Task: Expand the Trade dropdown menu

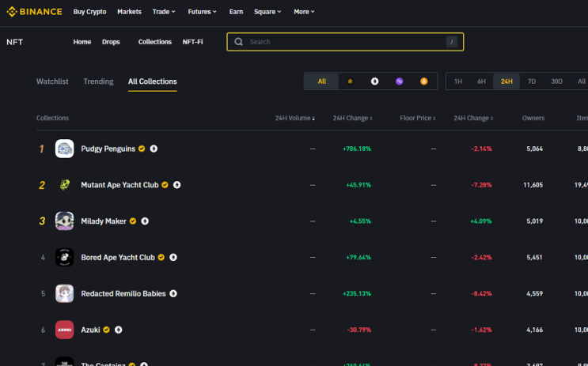Action: [x=164, y=12]
